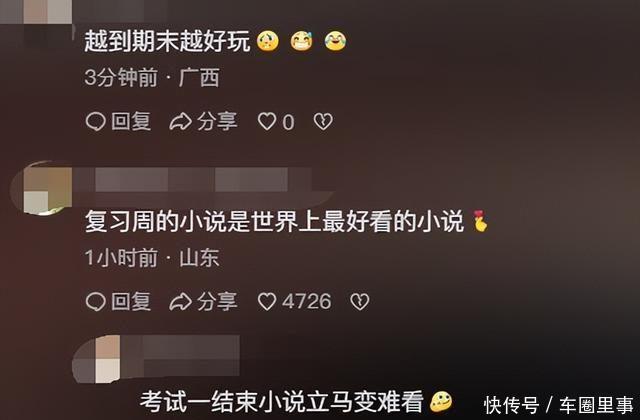
Task: Like the Shandong comment with 4726 likes
Action: 267,302
